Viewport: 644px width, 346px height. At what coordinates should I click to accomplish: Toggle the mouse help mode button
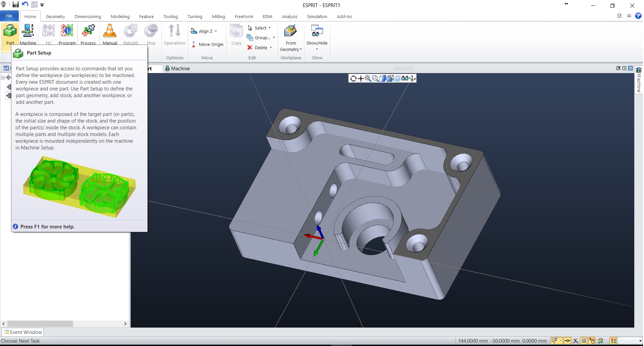(x=592, y=341)
